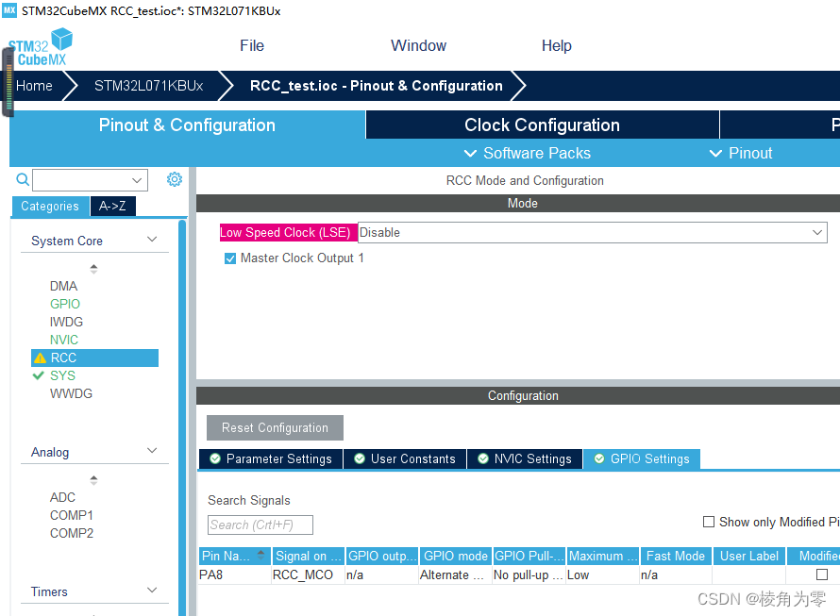Click the MX title bar app icon

tap(9, 10)
